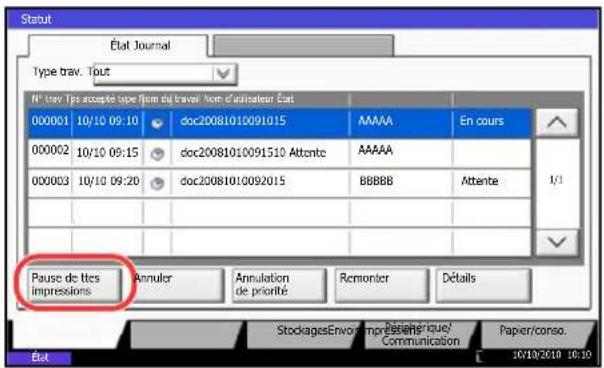Viewport: 604px width, 368px height.
Task: Open the Périphérique/Communication bottom tab
Action: (421, 334)
